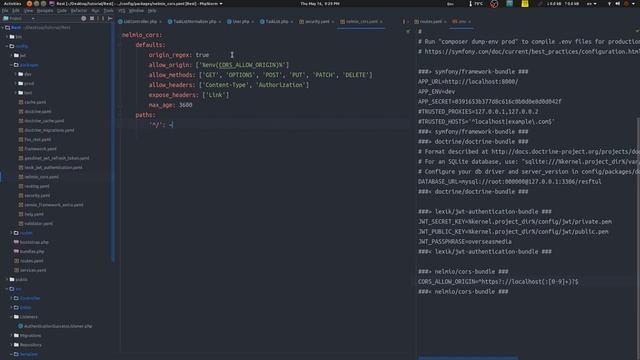Viewport: 640px width, 360px height.
Task: Collapse the packages folder
Action: coord(11,65)
